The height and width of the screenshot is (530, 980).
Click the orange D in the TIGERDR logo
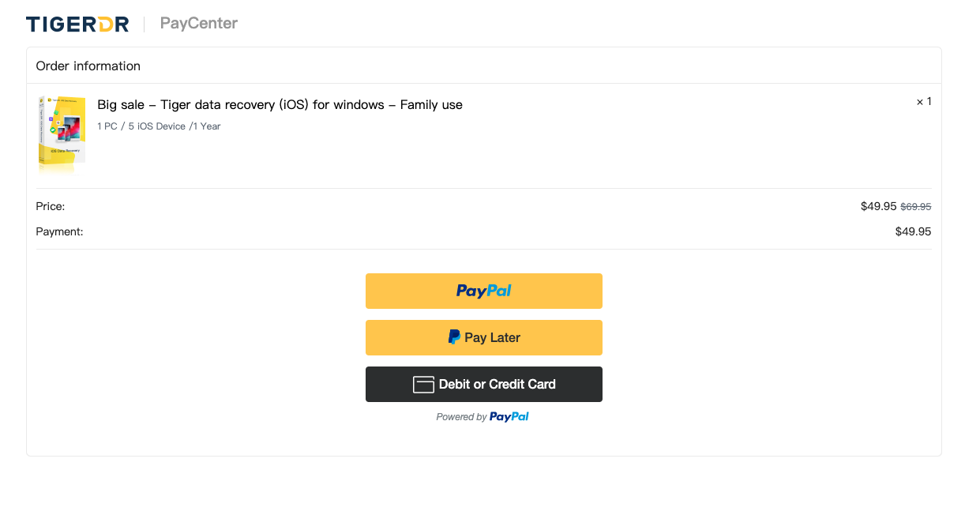(x=104, y=24)
